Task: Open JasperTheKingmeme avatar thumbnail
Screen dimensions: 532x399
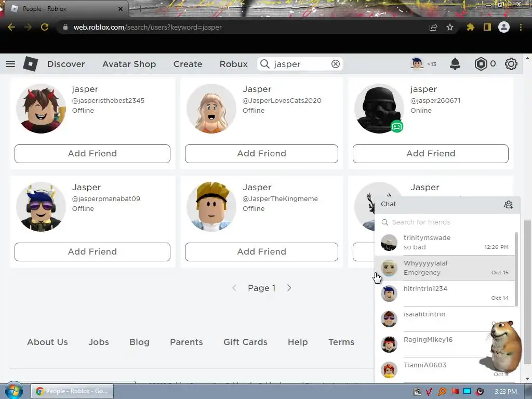Action: pyautogui.click(x=211, y=207)
